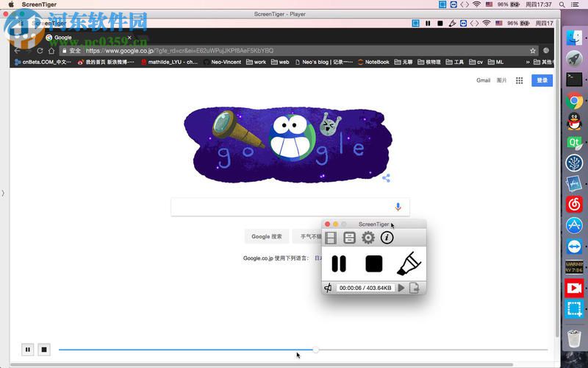Expand the 工具 bookmarks folder
The width and height of the screenshot is (588, 368).
point(455,63)
